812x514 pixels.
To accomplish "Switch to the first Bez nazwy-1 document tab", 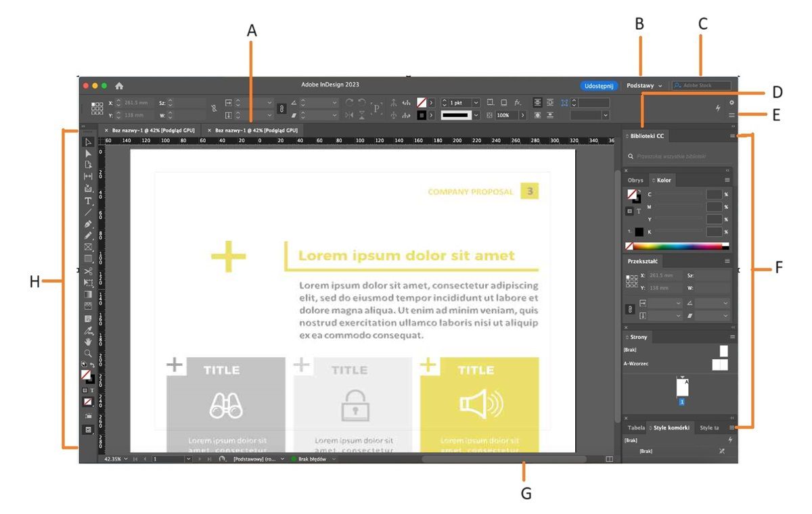I will [151, 129].
